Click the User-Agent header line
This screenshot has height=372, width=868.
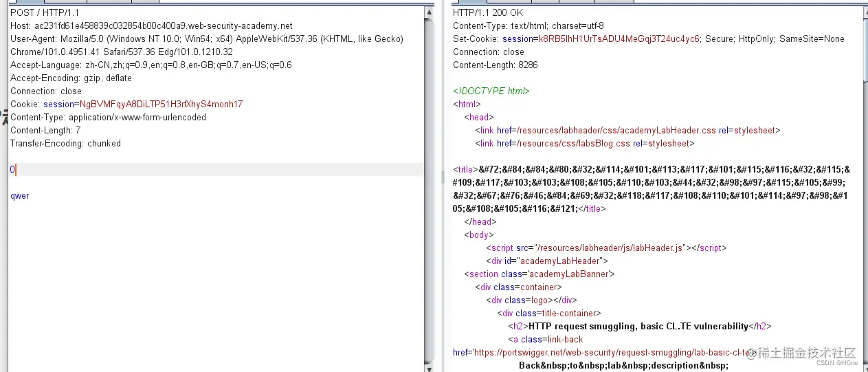tap(207, 39)
